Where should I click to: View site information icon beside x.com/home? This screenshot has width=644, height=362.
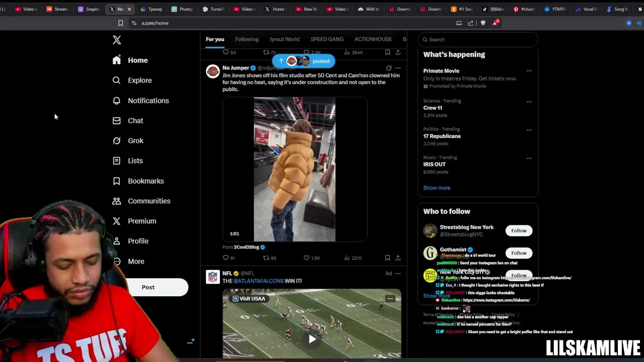click(x=134, y=23)
